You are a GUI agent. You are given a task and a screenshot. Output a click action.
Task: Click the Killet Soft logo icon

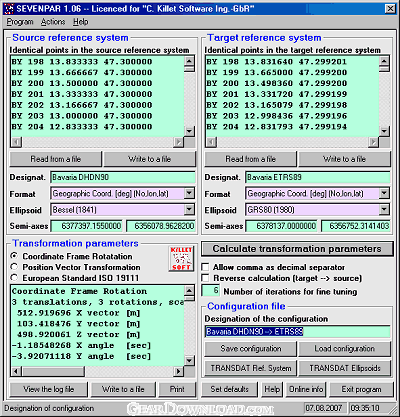[x=181, y=258]
